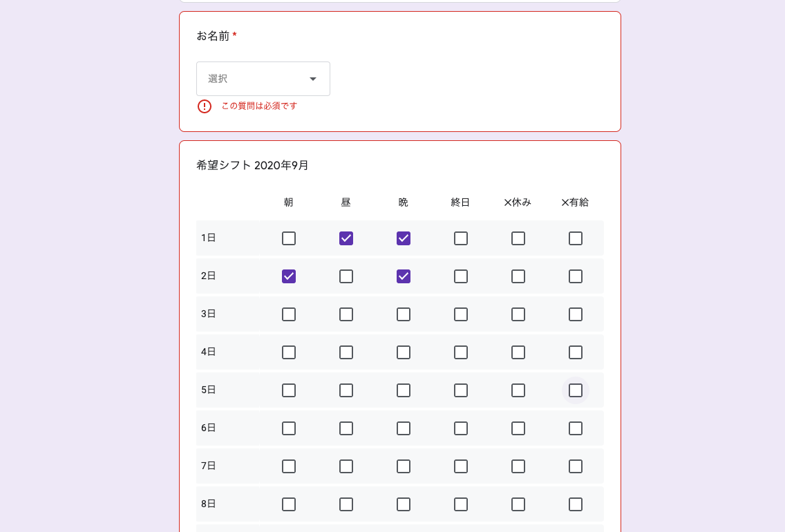Screen dimensions: 785x532
Task: Check the 終日 checkbox for 3日
Action: (461, 314)
